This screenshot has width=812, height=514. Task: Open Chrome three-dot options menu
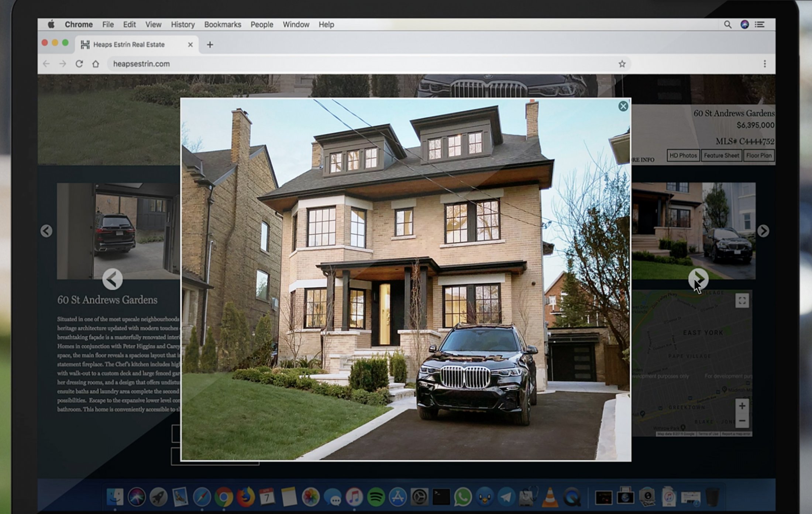[x=764, y=64]
